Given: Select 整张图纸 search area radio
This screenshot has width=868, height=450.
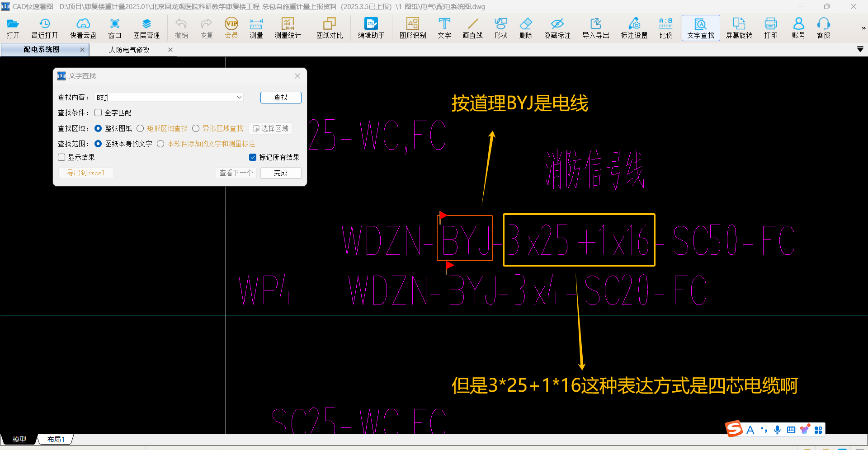Looking at the screenshot, I should click(x=98, y=128).
